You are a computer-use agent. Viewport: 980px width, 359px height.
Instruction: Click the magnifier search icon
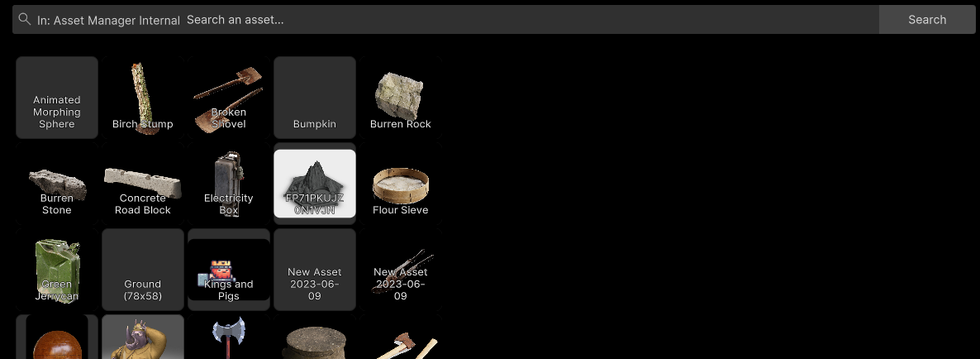coord(24,19)
